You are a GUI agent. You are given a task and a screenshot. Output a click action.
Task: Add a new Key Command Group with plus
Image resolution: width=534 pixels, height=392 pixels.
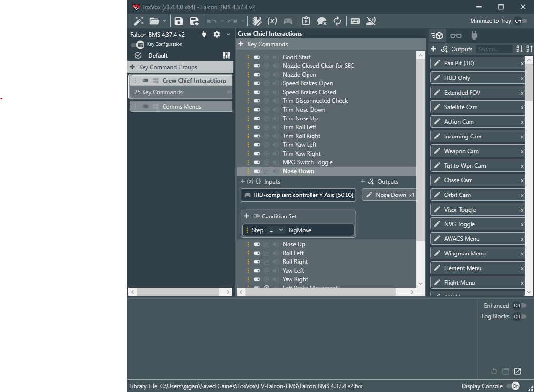[x=132, y=67]
